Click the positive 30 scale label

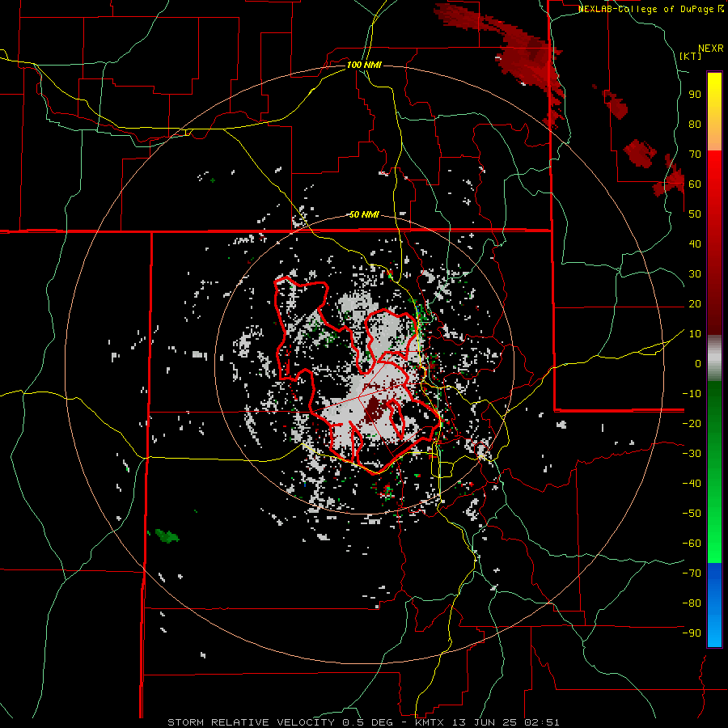(695, 274)
